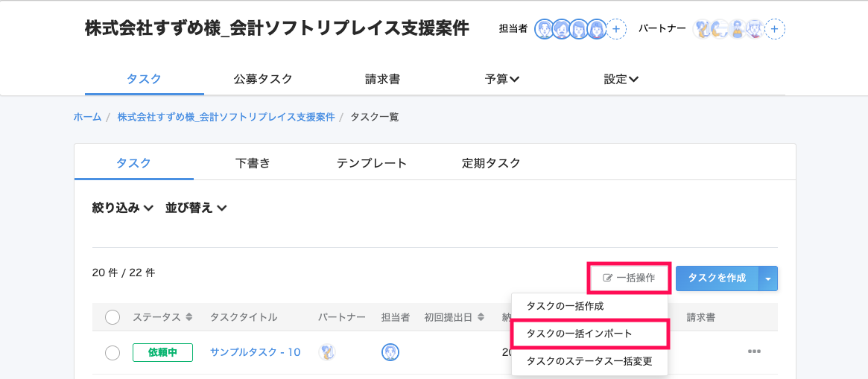Click the first 担当者 avatar in header
Screen dimensions: 868x379
pyautogui.click(x=544, y=29)
